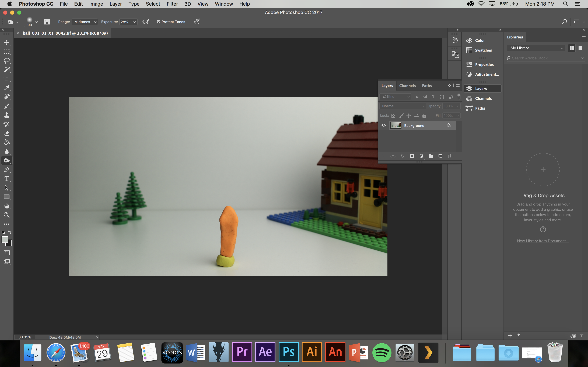Select the Lasso tool

pyautogui.click(x=6, y=60)
